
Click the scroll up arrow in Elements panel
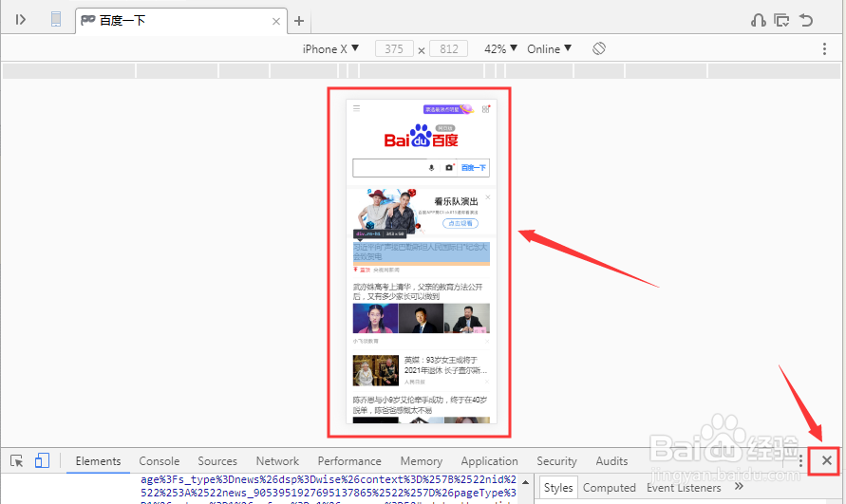click(526, 482)
